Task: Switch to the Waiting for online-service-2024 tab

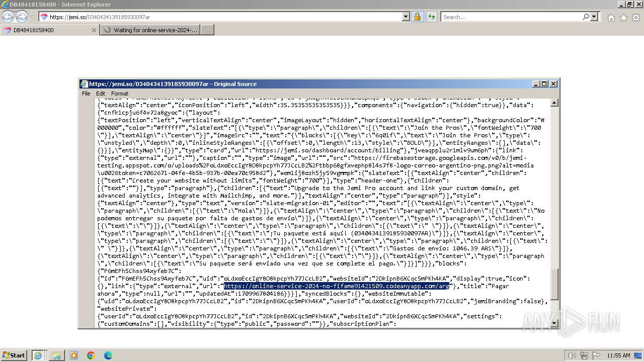Action: [x=150, y=30]
